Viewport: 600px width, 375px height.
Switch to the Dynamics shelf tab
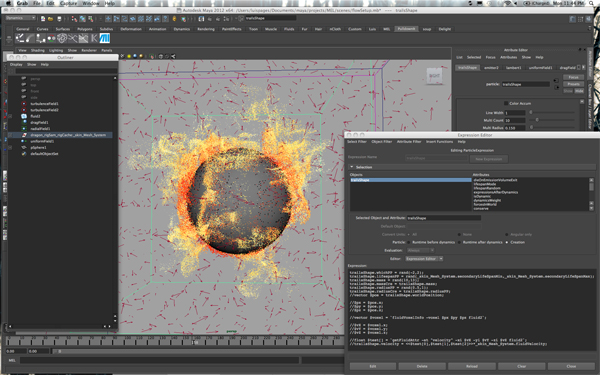[181, 29]
